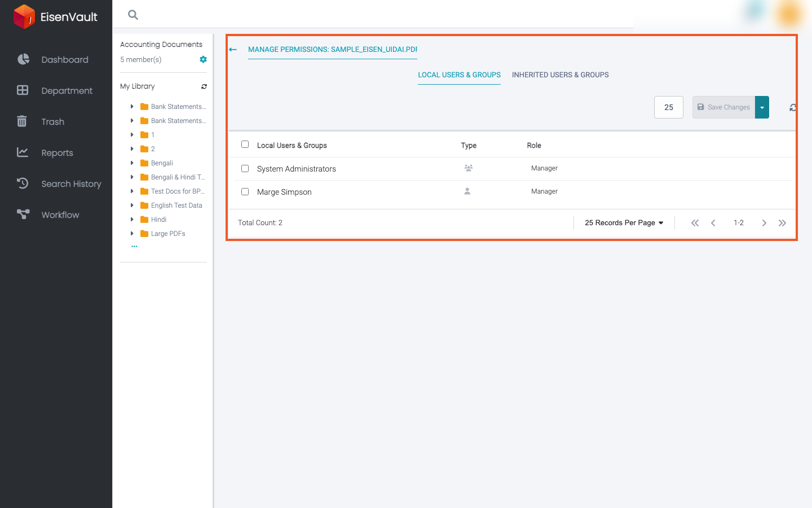Click the Search History clock icon

(x=23, y=183)
